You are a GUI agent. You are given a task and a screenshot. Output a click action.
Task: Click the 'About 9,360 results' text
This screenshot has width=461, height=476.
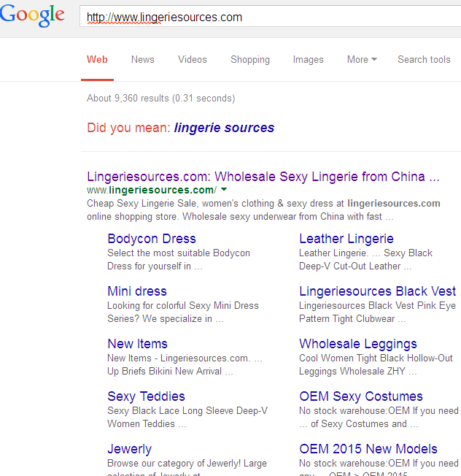(160, 99)
